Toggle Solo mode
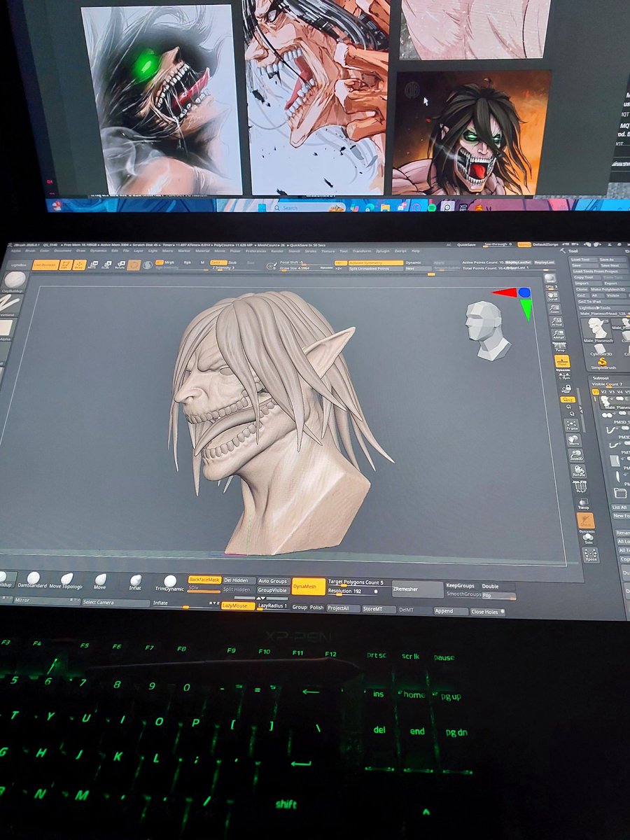 (588, 538)
